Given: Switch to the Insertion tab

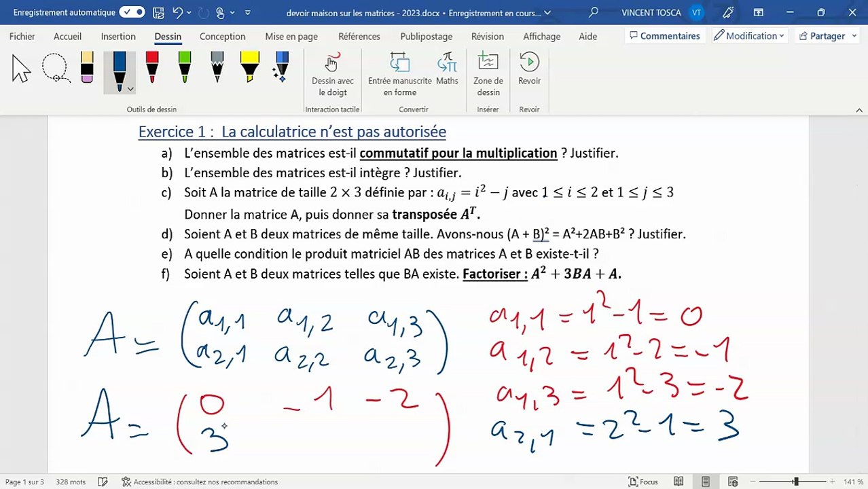Looking at the screenshot, I should pos(118,37).
